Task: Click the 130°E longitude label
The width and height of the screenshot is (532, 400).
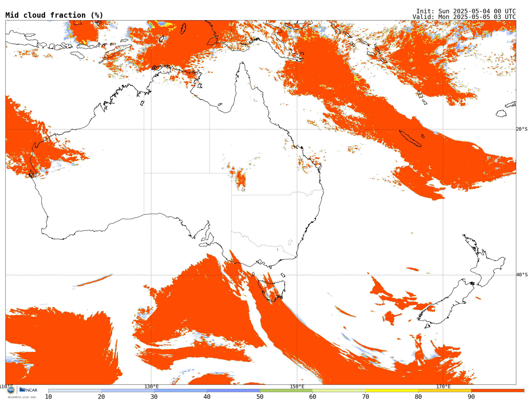Action: [x=151, y=386]
